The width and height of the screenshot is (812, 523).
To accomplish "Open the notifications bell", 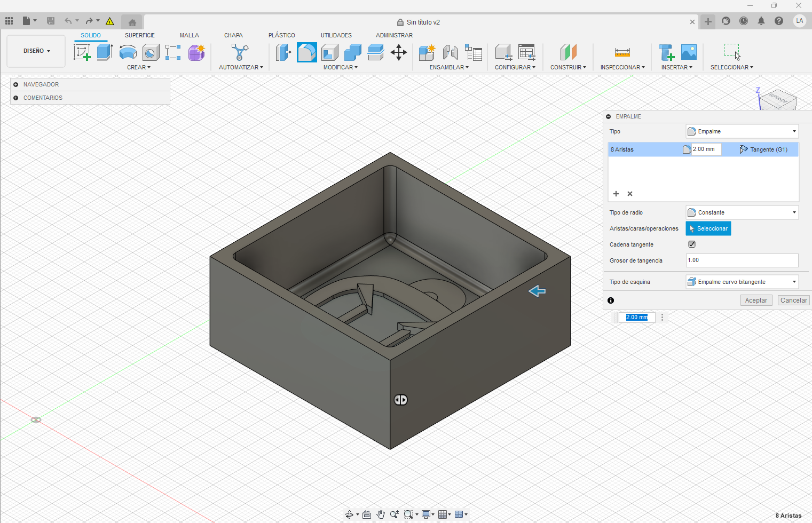I will (x=761, y=21).
